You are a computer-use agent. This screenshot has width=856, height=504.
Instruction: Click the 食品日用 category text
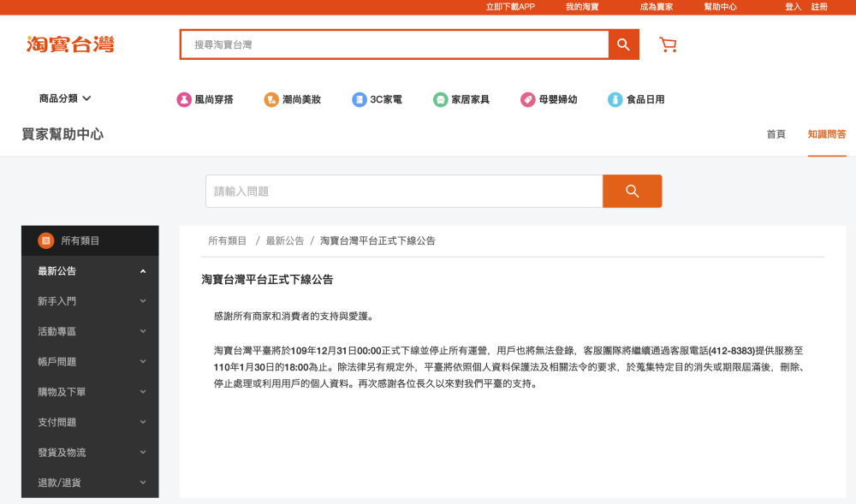(645, 99)
